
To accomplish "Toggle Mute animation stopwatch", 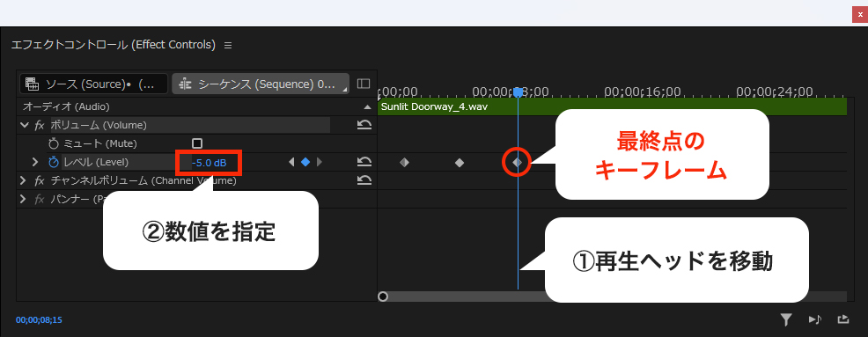I will pos(54,144).
